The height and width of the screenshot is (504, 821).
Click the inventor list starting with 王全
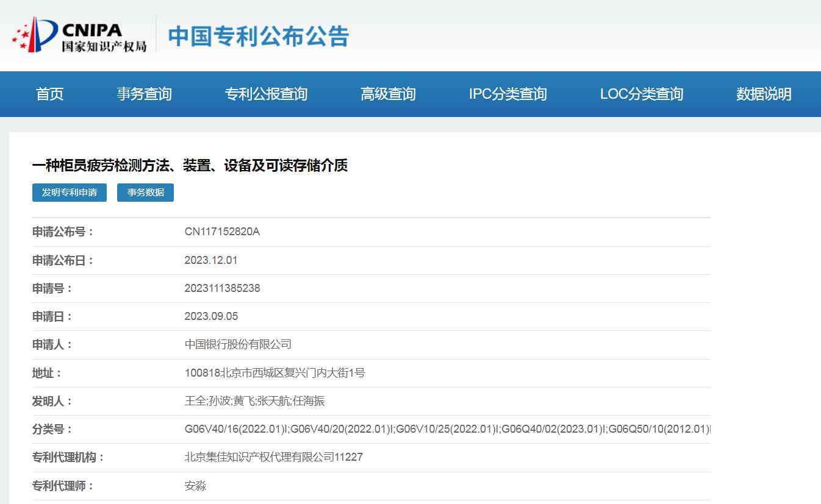254,401
